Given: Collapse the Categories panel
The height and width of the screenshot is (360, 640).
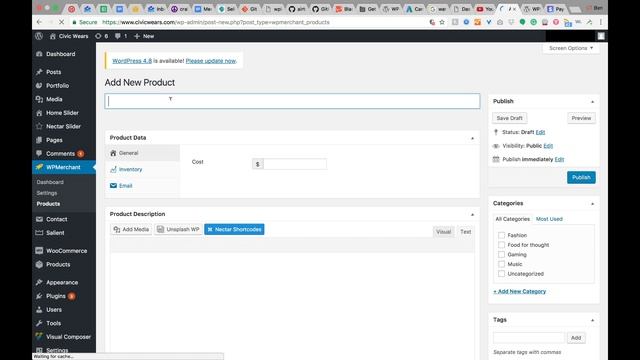Looking at the screenshot, I should coord(592,203).
